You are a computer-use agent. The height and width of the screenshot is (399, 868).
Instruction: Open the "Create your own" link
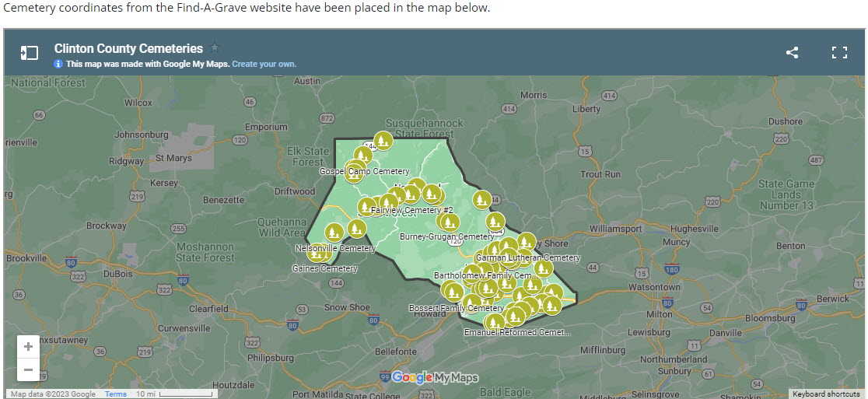[x=264, y=64]
